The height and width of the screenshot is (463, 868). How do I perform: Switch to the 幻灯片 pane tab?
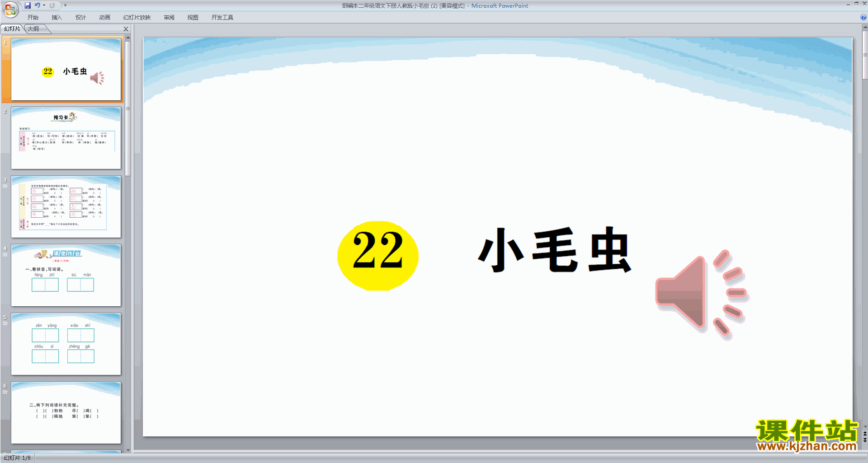pyautogui.click(x=12, y=29)
